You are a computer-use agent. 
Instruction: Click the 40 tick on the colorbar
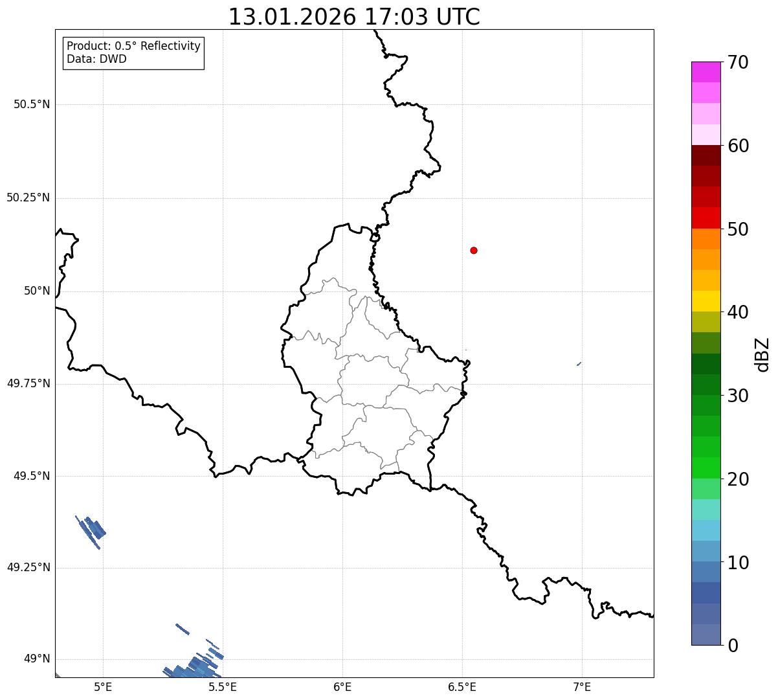(738, 312)
